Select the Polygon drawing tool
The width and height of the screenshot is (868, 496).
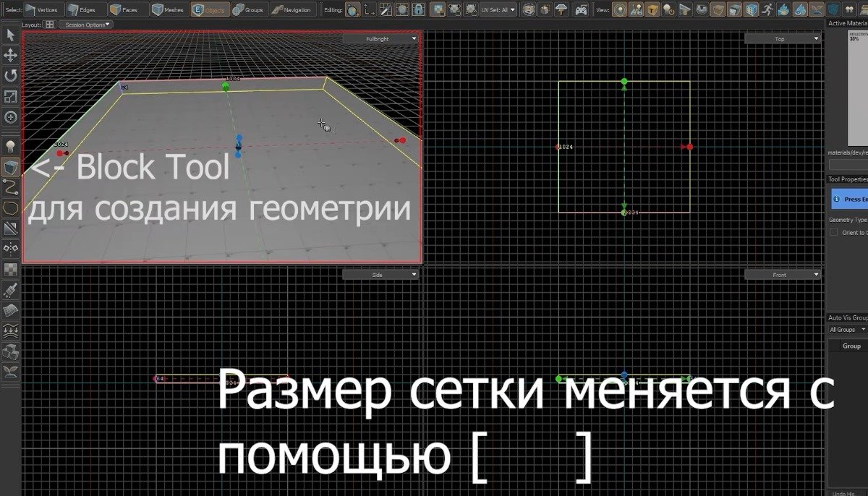[10, 208]
